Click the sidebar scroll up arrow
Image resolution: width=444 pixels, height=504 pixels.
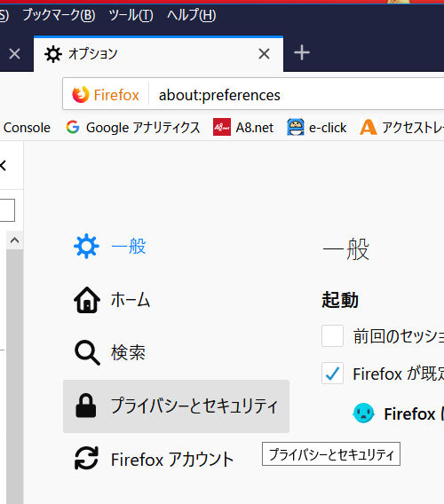14,240
